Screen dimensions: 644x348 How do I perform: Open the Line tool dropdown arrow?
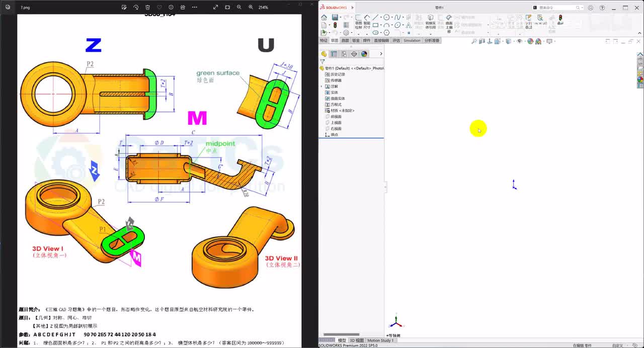click(381, 18)
